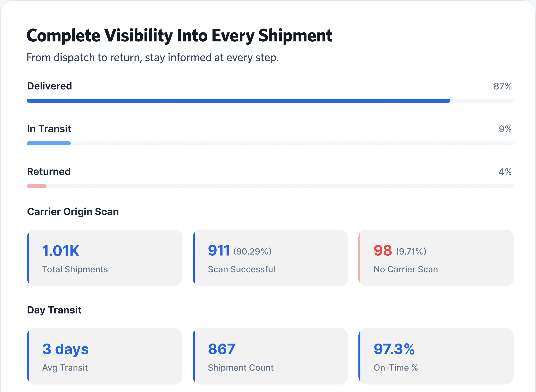Open the Total Shipments 1.01K card
The height and width of the screenshot is (392, 536).
(x=104, y=257)
